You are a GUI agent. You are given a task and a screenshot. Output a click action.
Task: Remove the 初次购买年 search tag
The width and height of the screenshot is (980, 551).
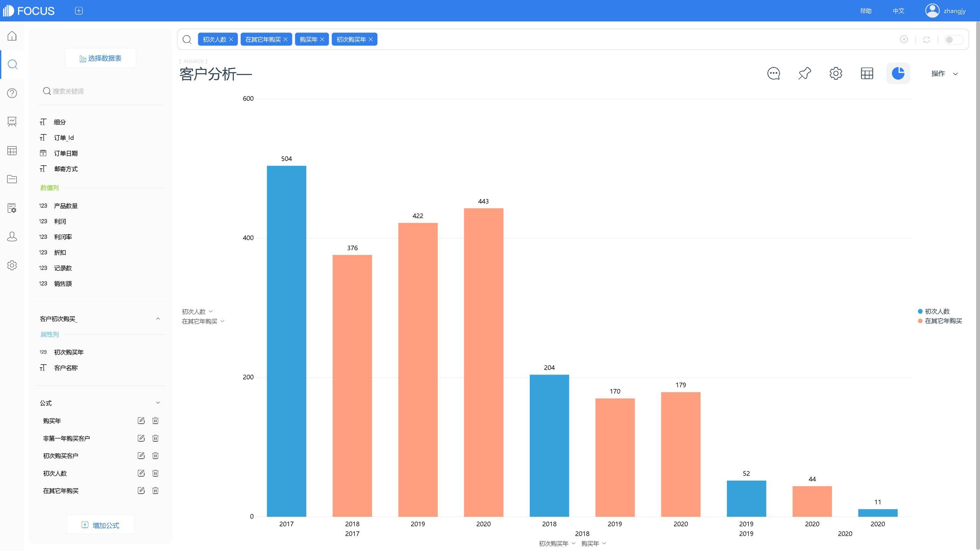(371, 39)
